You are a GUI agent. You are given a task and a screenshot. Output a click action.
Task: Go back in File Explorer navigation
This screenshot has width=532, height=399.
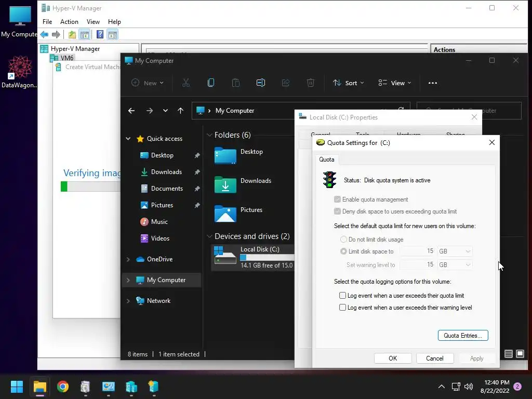tap(131, 111)
